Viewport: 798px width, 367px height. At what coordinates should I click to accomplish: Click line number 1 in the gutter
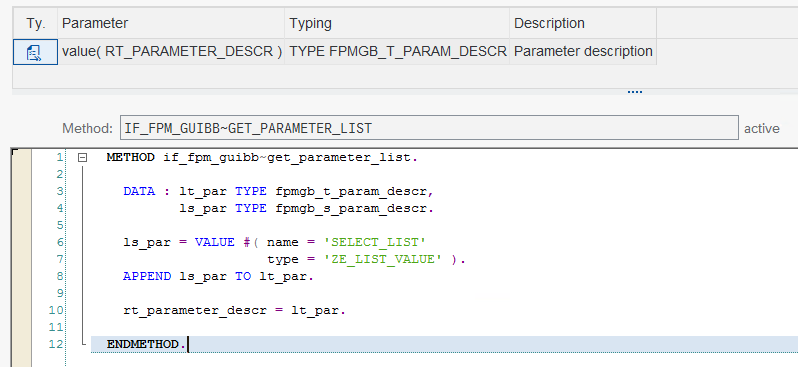60,157
